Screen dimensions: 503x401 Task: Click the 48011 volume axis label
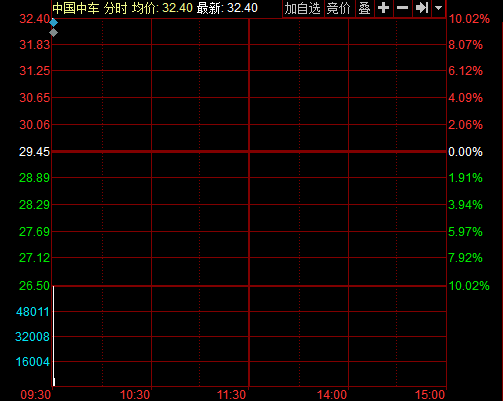(x=33, y=312)
